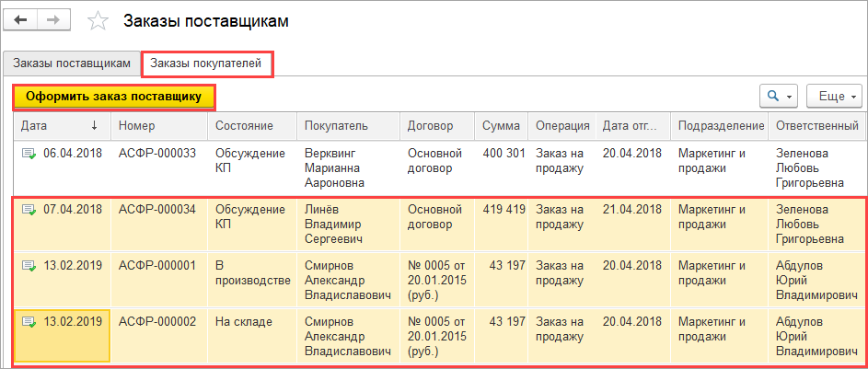Image resolution: width=868 pixels, height=369 pixels.
Task: Click the Номер column header
Action: click(x=137, y=125)
